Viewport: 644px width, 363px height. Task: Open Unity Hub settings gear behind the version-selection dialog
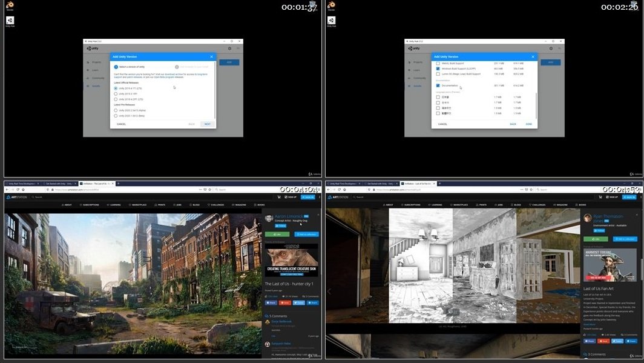229,48
